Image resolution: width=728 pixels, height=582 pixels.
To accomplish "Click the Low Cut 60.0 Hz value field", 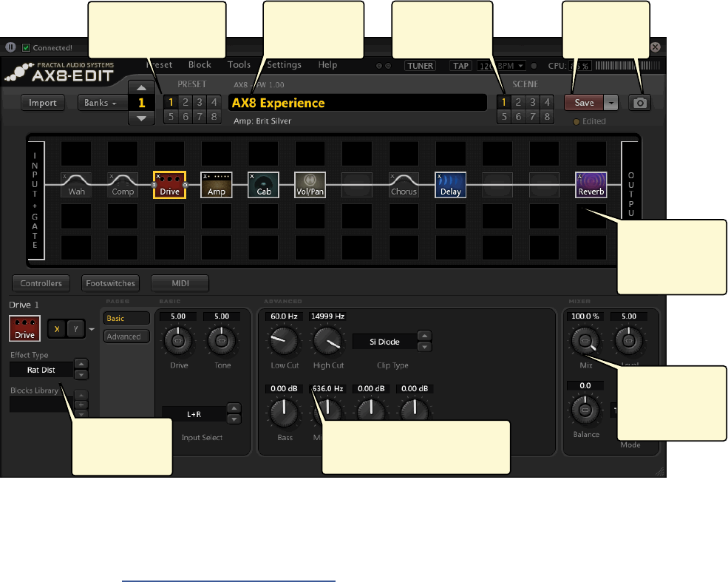I will 284,317.
